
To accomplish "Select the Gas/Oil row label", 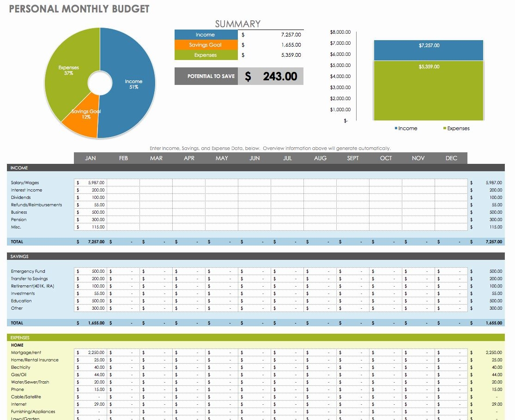I will (19, 375).
